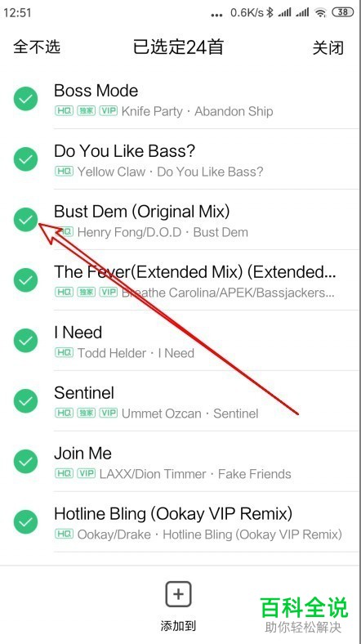Uncheck the Boss Mode song
Viewport: 361px width, 644px height.
click(x=25, y=99)
